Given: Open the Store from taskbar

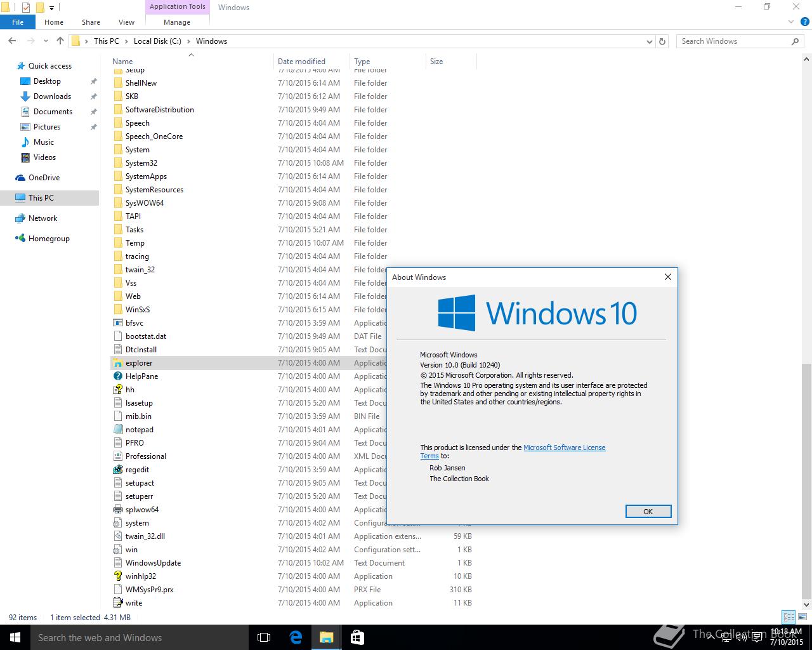Looking at the screenshot, I should [x=357, y=637].
